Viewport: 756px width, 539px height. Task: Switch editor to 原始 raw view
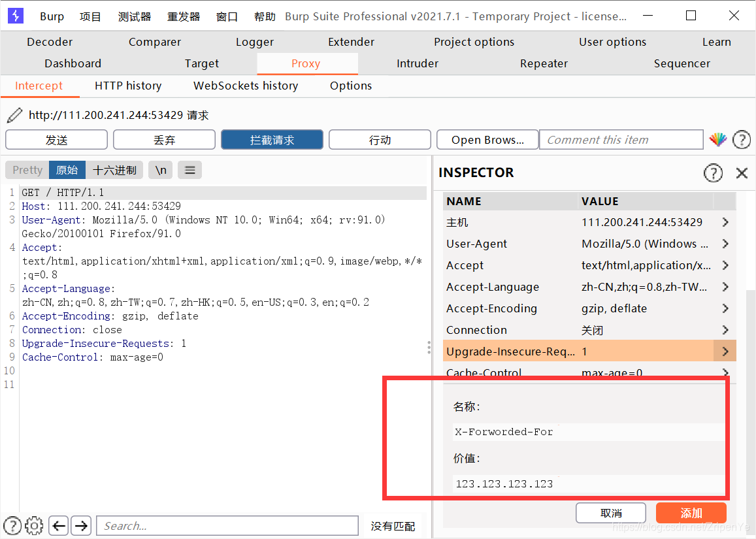(x=67, y=170)
